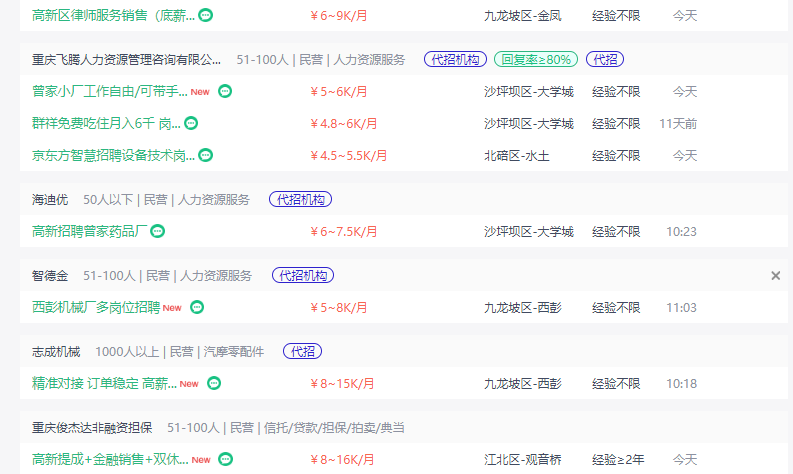Open 重庆俊杰达非融资担保 company page
Viewport: 793px width, 474px height.
(92, 427)
